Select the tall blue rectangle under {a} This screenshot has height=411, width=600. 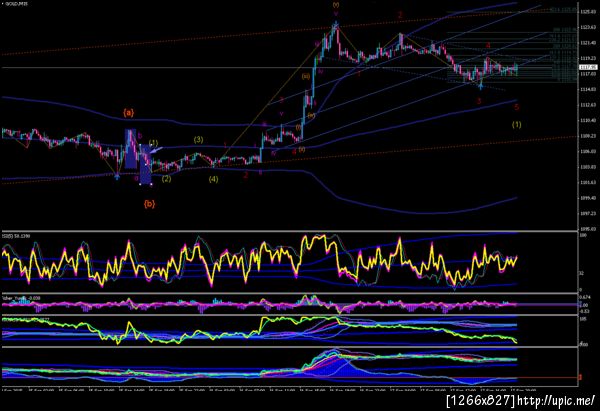tap(130, 149)
